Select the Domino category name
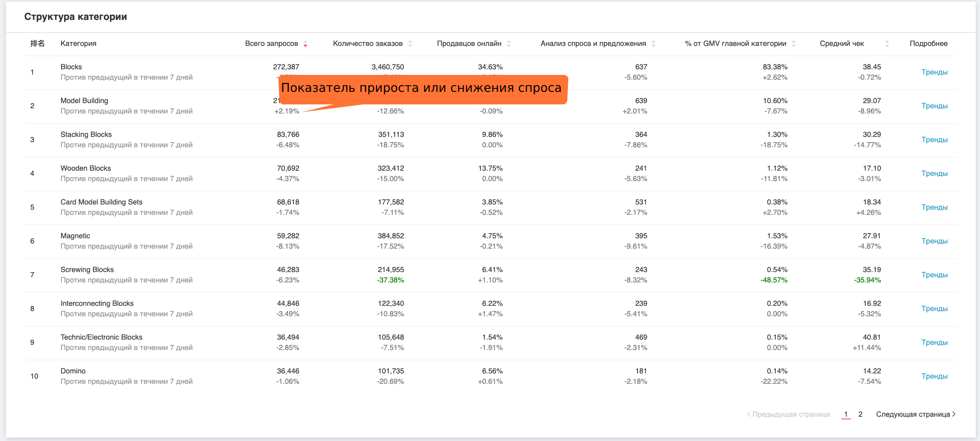The width and height of the screenshot is (980, 441). pyautogui.click(x=73, y=371)
